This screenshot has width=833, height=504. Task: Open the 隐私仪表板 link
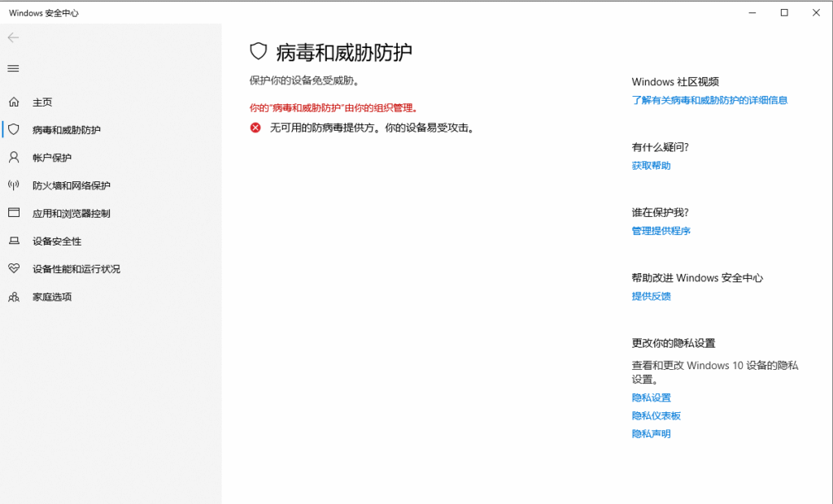coord(656,415)
